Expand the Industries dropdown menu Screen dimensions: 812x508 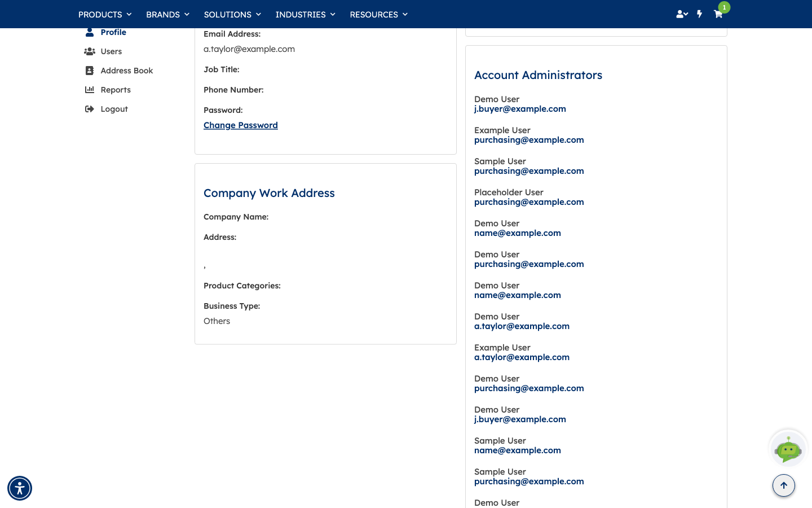[x=305, y=14]
